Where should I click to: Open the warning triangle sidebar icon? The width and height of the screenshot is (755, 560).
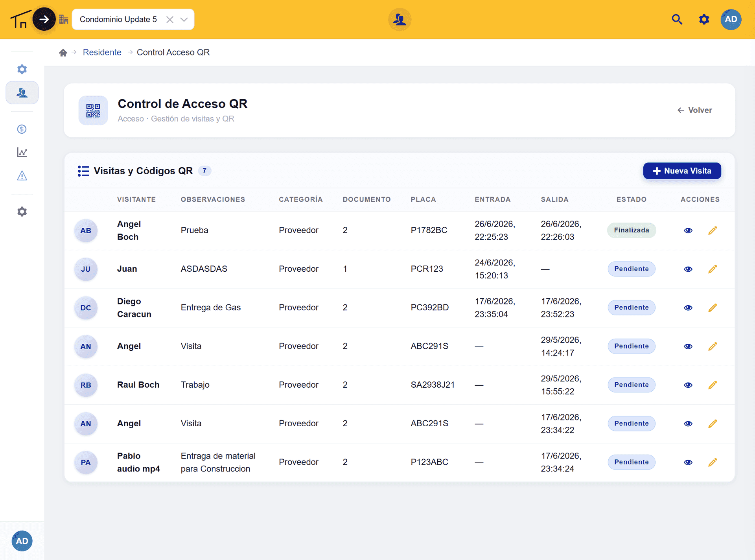tap(22, 175)
